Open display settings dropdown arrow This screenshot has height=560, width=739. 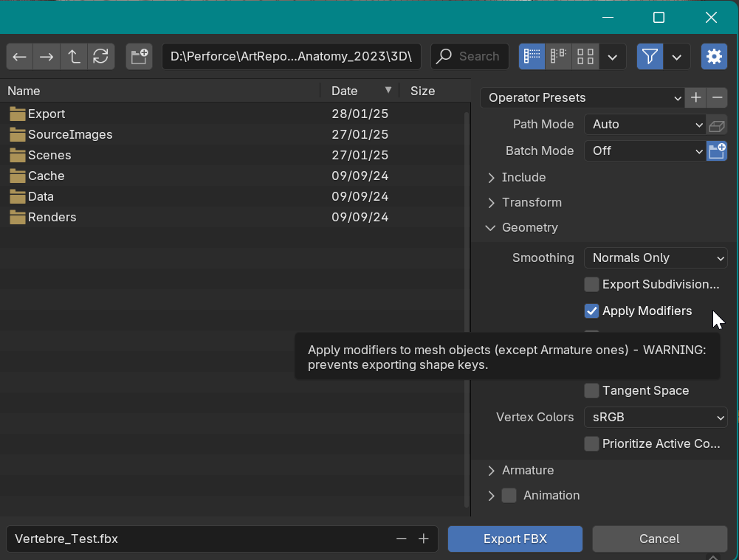point(613,57)
